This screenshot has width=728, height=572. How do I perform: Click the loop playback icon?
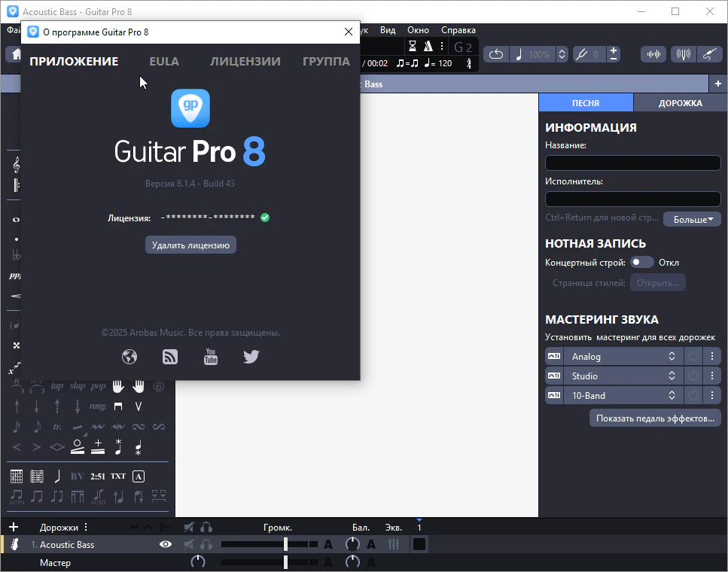496,54
